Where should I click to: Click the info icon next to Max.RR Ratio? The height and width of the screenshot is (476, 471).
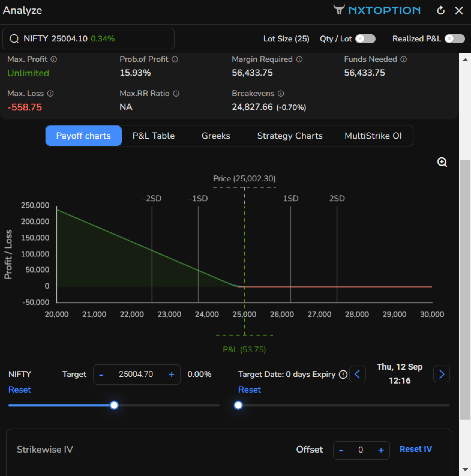176,93
